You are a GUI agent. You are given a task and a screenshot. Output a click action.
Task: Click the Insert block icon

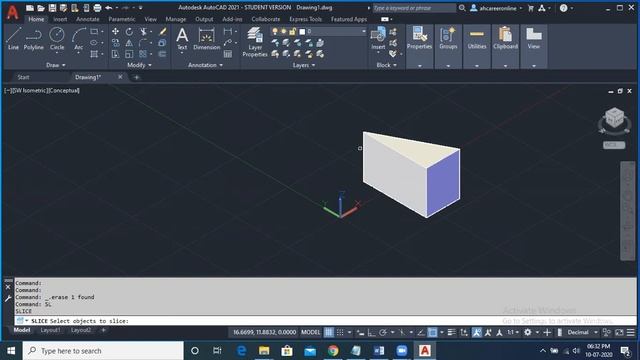click(378, 38)
